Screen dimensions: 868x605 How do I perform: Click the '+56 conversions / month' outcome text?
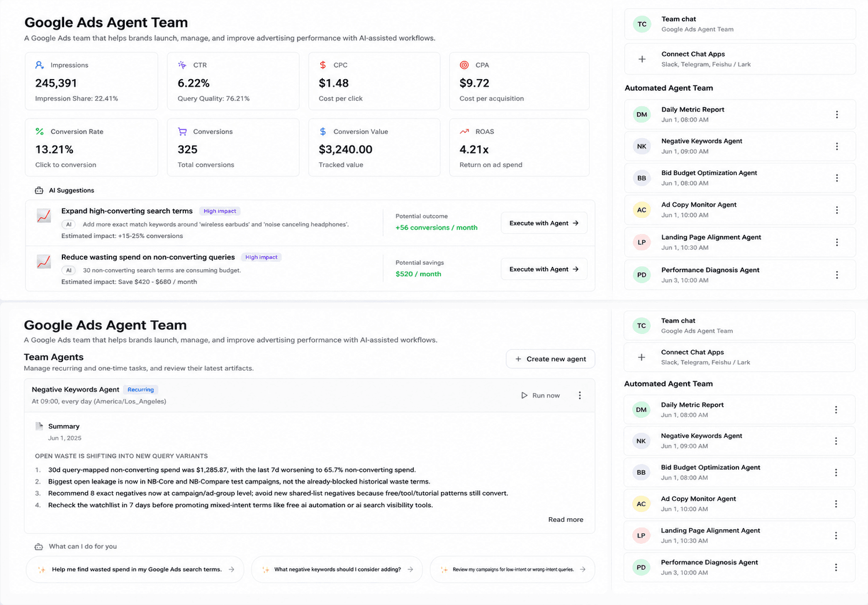[x=436, y=228]
